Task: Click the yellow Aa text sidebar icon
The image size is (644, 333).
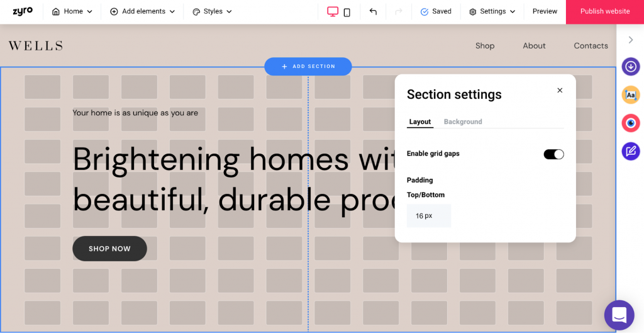Action: click(x=631, y=95)
